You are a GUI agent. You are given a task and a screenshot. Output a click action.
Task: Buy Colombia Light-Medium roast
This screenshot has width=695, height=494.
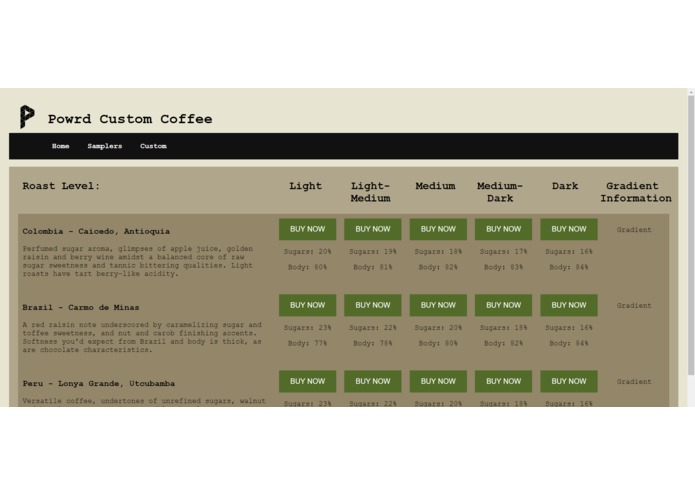(373, 229)
